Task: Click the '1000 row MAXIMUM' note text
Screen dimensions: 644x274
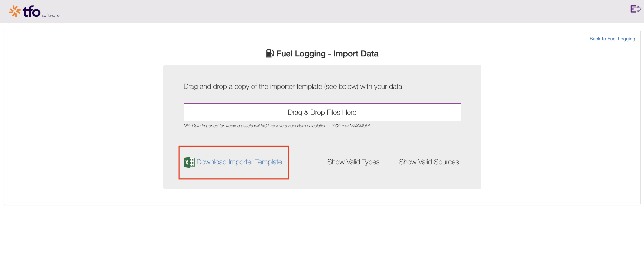Action: click(x=350, y=126)
